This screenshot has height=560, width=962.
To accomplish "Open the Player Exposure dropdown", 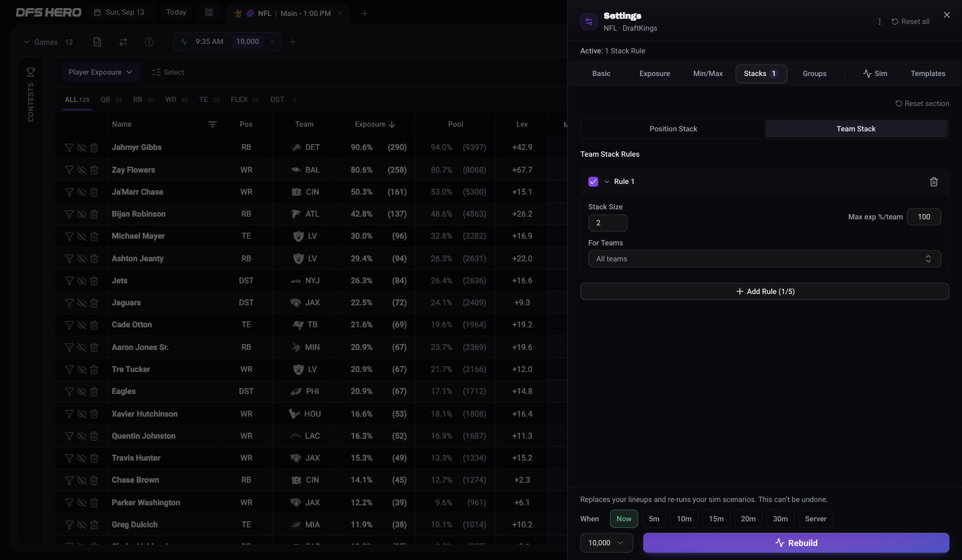I will tap(100, 72).
